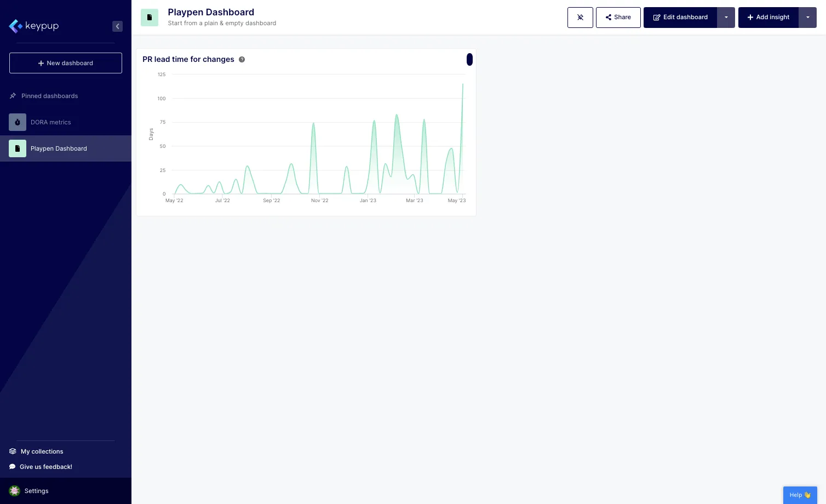Click the New dashboard button

tap(65, 62)
